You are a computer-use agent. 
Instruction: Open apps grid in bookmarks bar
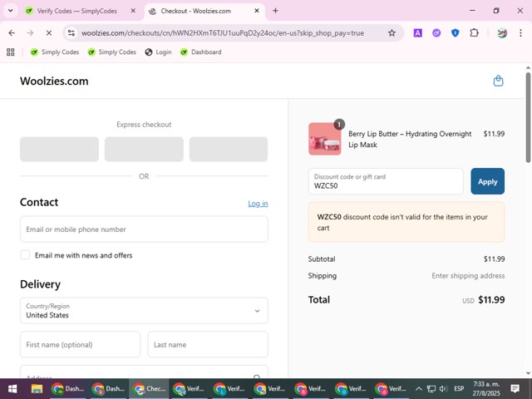tap(11, 52)
